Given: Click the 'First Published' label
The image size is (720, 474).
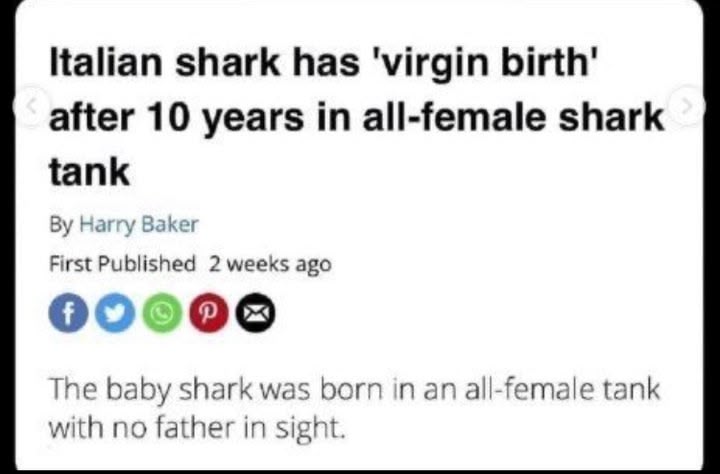Looking at the screenshot, I should coord(122,264).
